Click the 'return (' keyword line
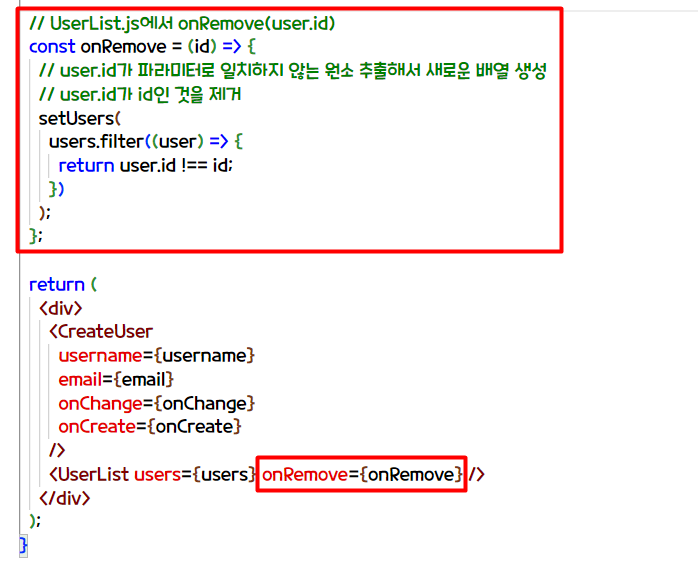698x576 pixels. [63, 284]
